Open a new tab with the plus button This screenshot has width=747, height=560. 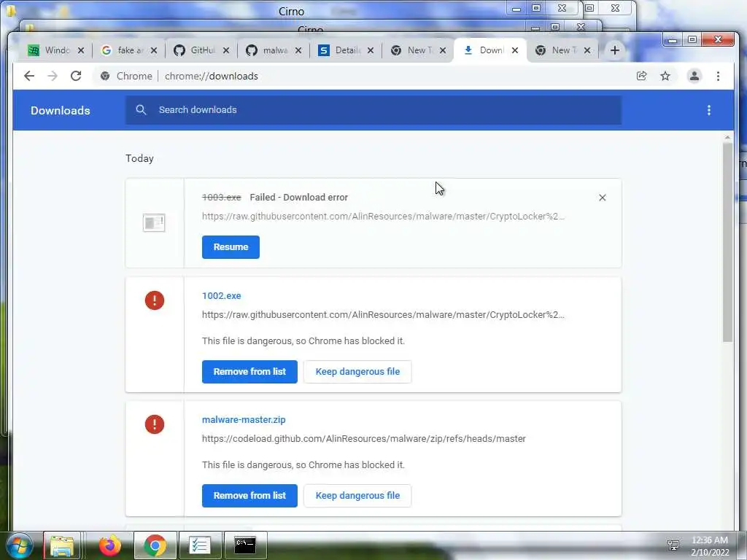614,50
